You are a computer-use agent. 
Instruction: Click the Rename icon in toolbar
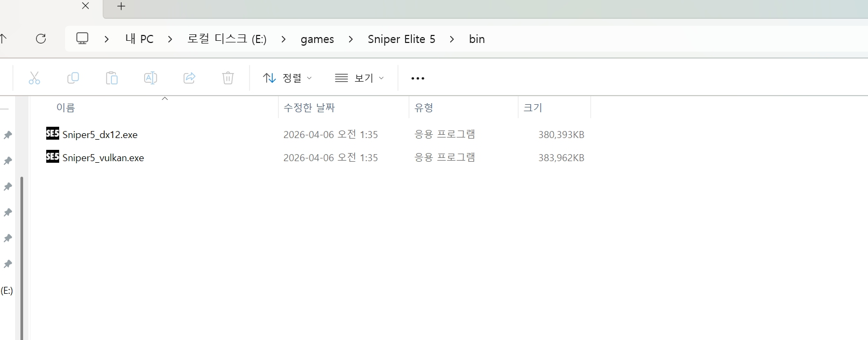(x=151, y=78)
